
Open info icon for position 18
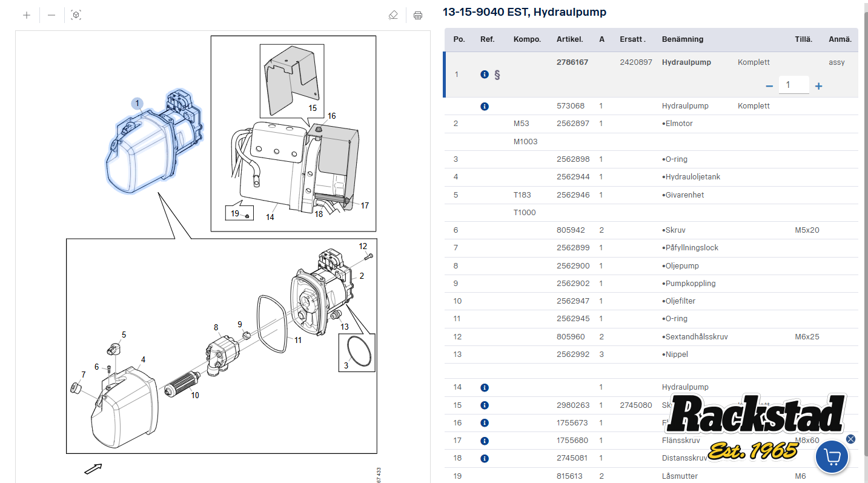click(x=485, y=458)
